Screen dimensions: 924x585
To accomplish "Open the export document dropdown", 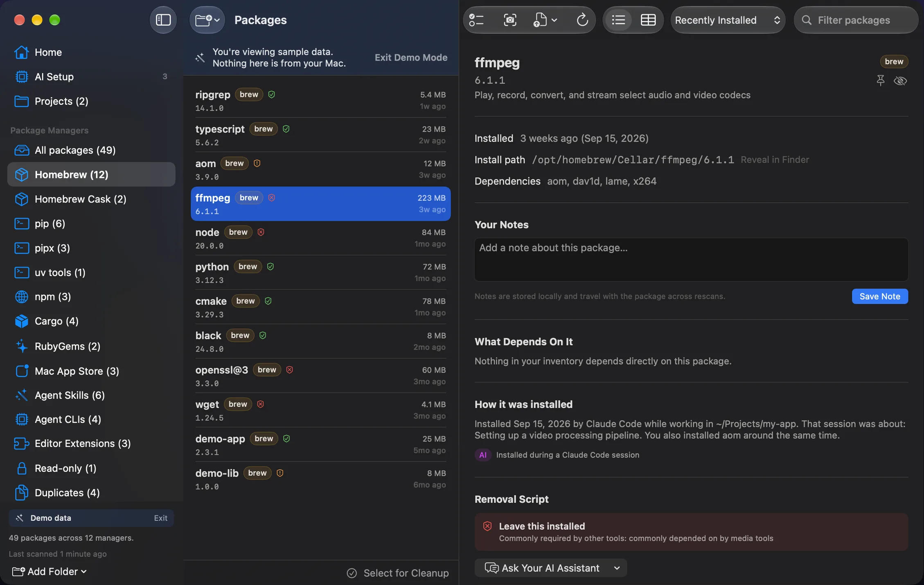I will [545, 20].
